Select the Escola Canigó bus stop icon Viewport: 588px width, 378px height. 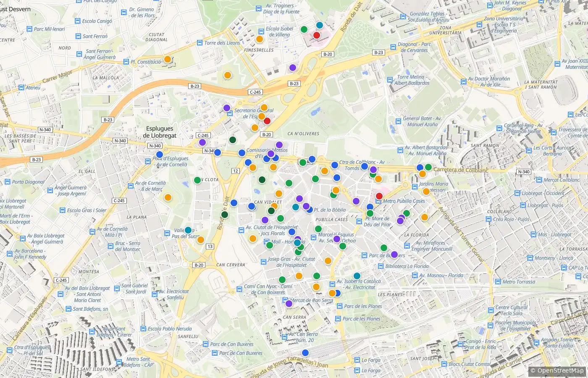click(x=77, y=21)
